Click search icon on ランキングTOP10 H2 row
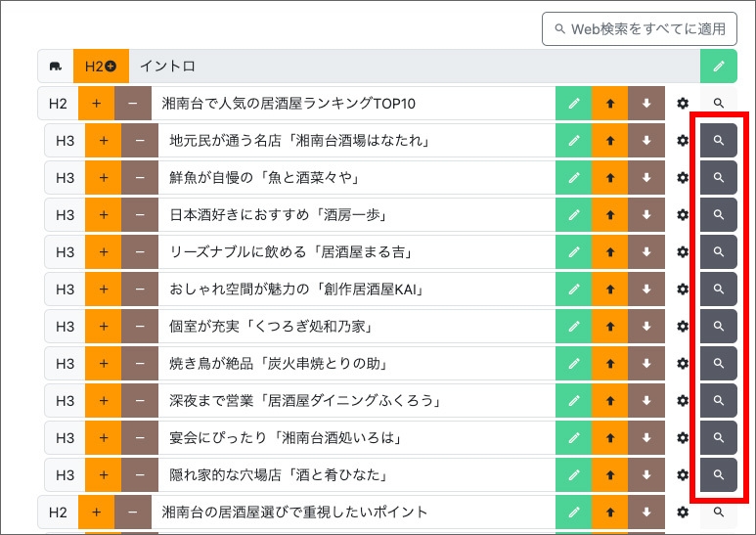The height and width of the screenshot is (535, 756). (x=719, y=104)
